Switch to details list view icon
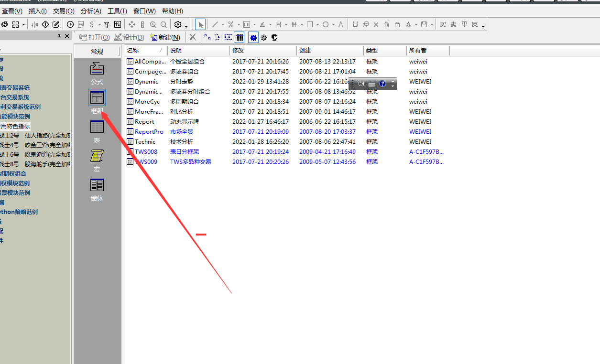The height and width of the screenshot is (364, 600). [x=240, y=37]
